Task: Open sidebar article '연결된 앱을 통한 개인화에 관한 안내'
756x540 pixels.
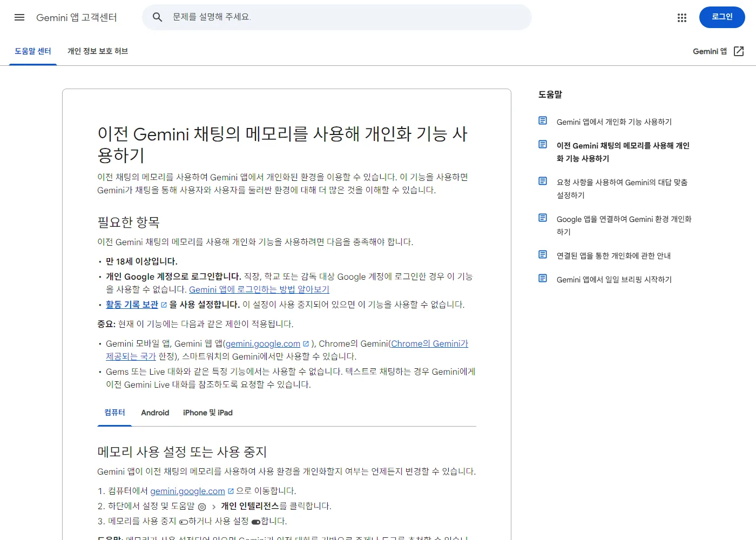Action: 613,256
